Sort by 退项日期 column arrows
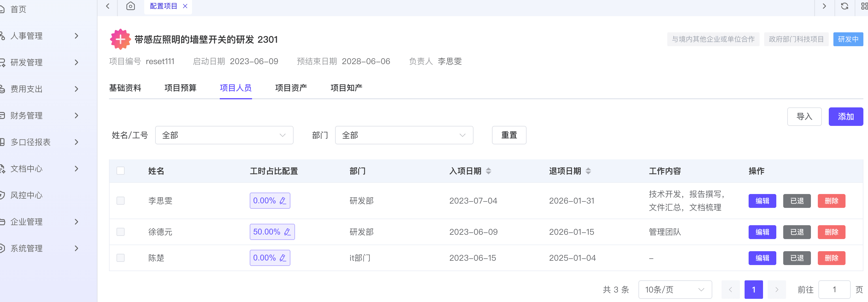 pyautogui.click(x=588, y=171)
